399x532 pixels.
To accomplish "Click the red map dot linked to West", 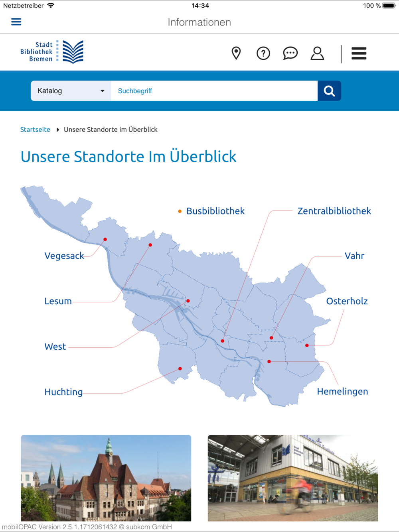I will point(188,301).
